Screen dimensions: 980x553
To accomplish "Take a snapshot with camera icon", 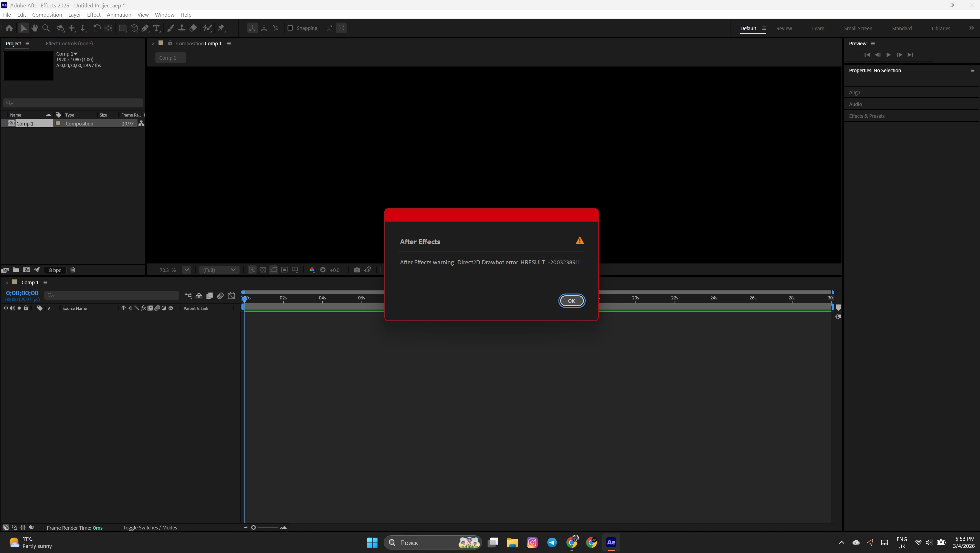I will coord(356,270).
